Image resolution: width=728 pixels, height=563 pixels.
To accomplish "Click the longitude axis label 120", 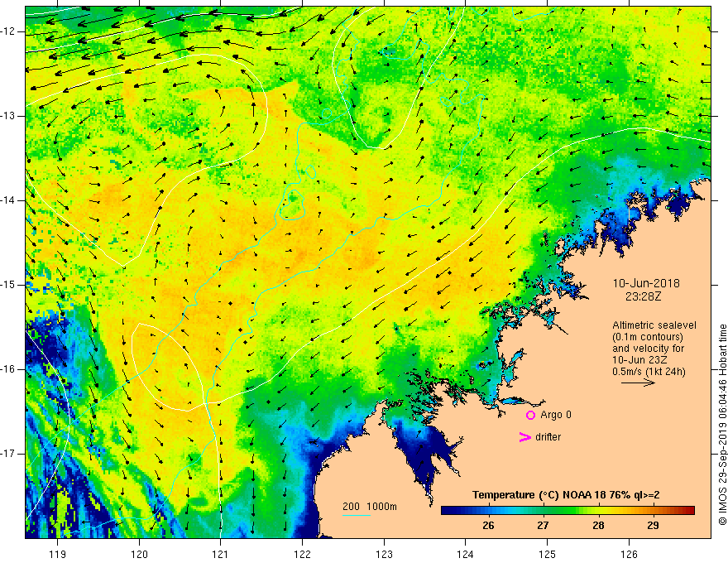I will pos(139,554).
